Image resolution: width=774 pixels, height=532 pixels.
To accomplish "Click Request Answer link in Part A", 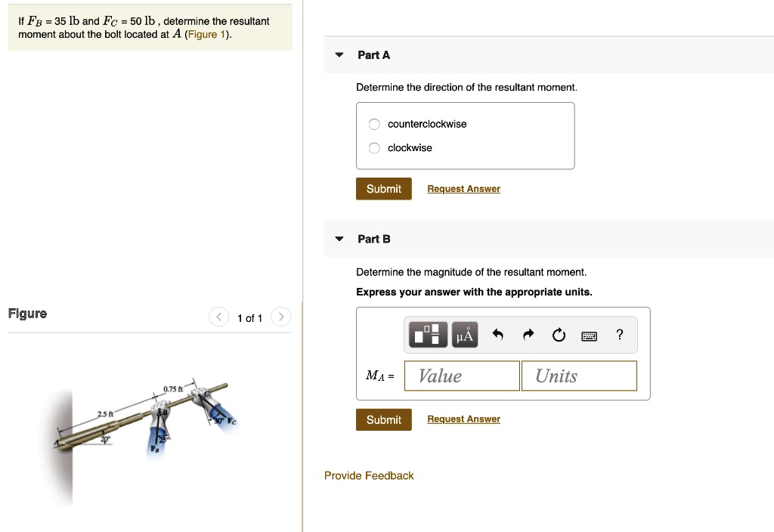I will 463,189.
